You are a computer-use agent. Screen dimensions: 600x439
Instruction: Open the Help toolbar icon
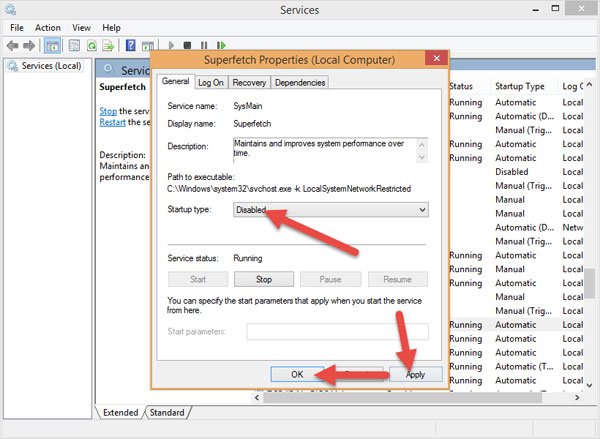coord(130,46)
